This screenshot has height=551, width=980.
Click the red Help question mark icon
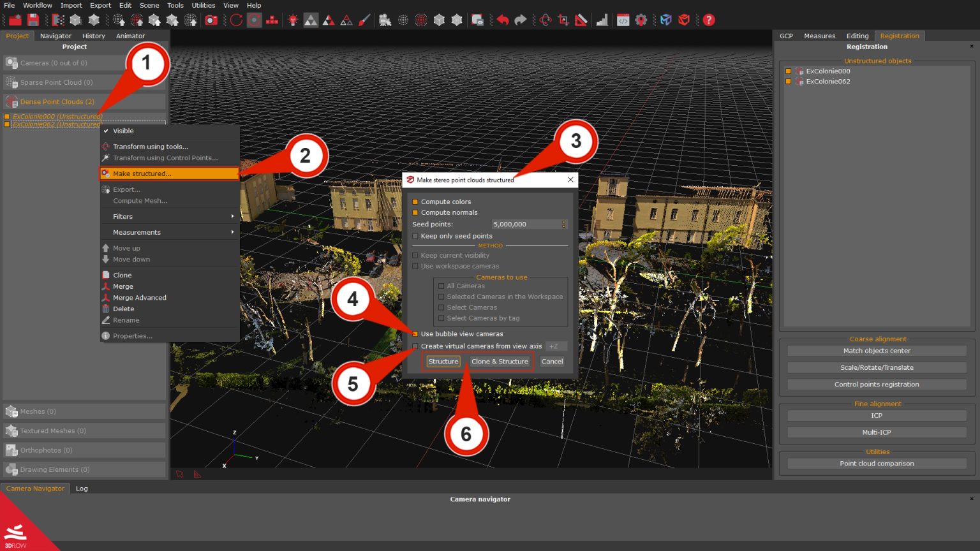point(708,20)
